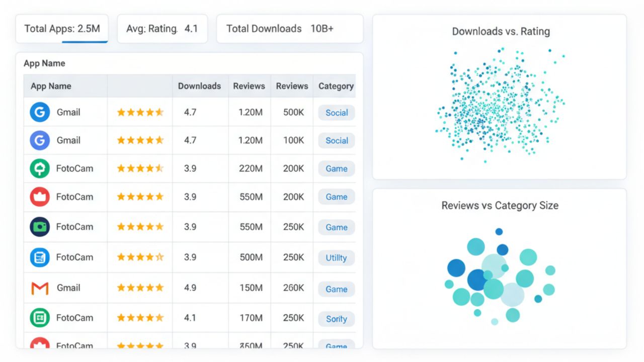Switch to the Total Apps: 2.5M tab
Image resolution: width=644 pixels, height=362 pixels.
[x=62, y=29]
